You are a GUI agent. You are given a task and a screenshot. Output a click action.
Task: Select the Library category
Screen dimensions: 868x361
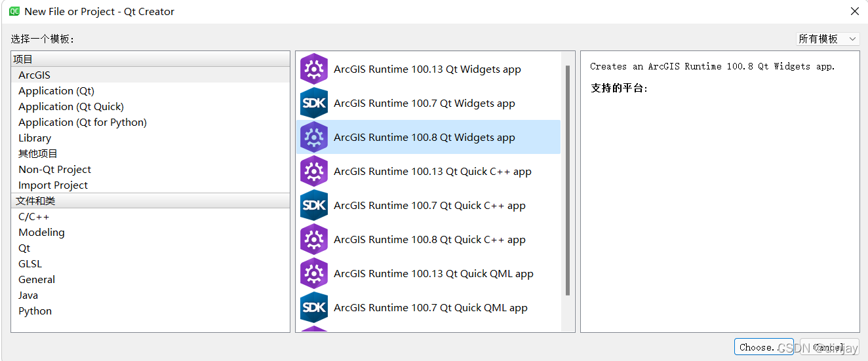tap(150, 138)
